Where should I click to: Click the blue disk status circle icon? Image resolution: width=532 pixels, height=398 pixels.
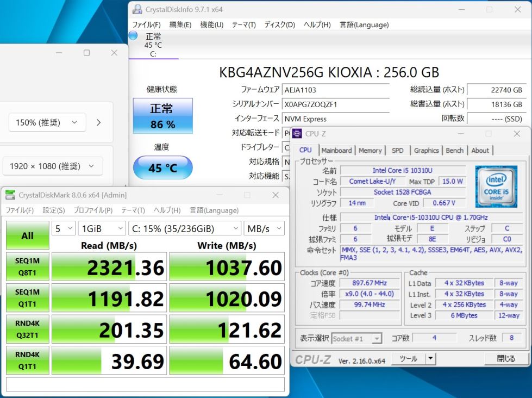tap(133, 36)
